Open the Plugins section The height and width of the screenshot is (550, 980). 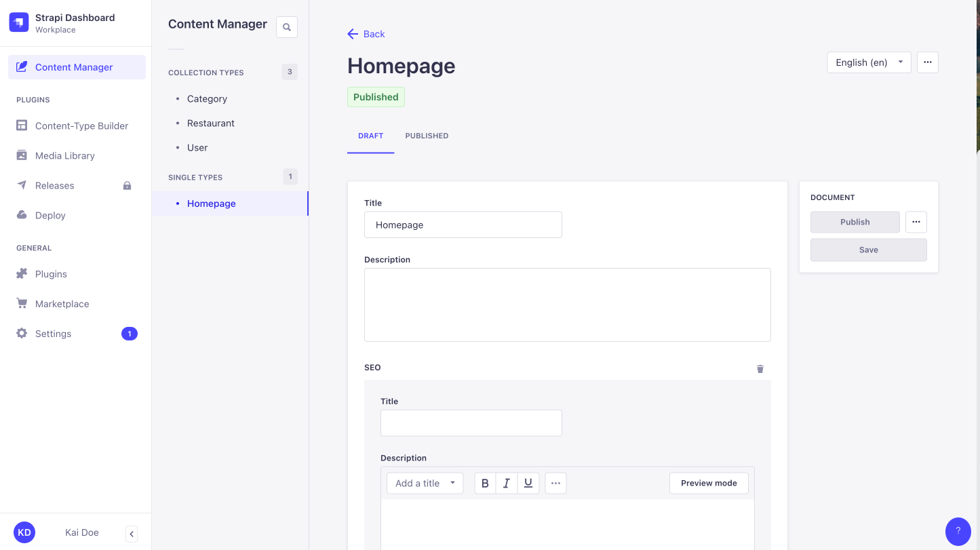52,273
